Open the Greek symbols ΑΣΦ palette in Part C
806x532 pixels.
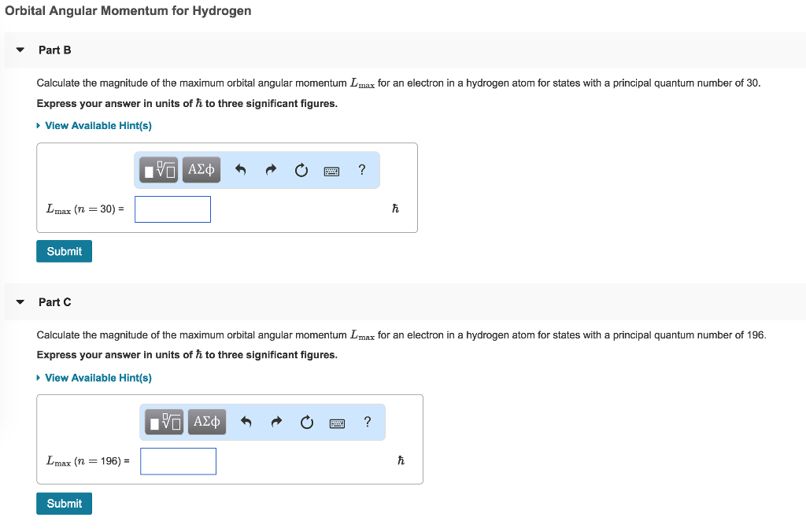point(206,421)
